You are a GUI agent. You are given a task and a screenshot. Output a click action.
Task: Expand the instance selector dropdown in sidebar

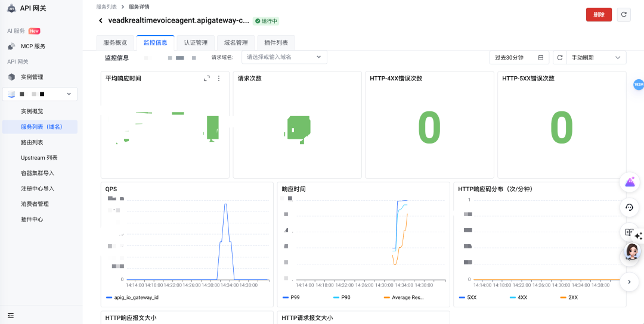pos(39,94)
